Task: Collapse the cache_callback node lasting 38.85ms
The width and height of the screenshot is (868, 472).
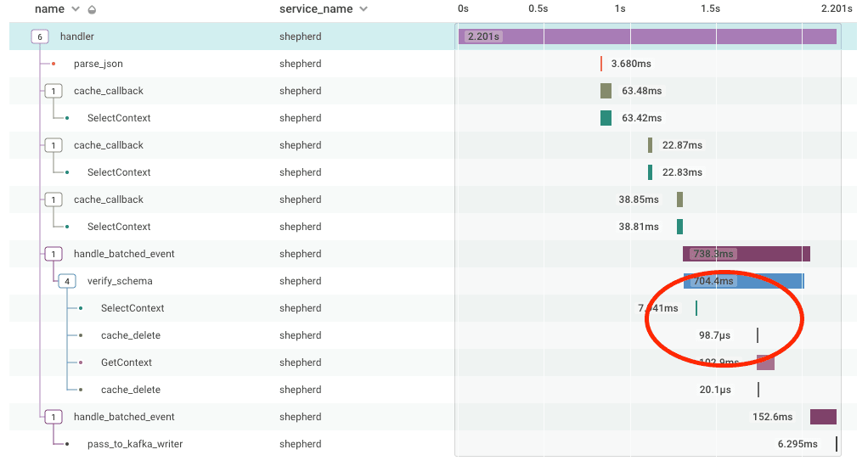Action: [x=54, y=199]
